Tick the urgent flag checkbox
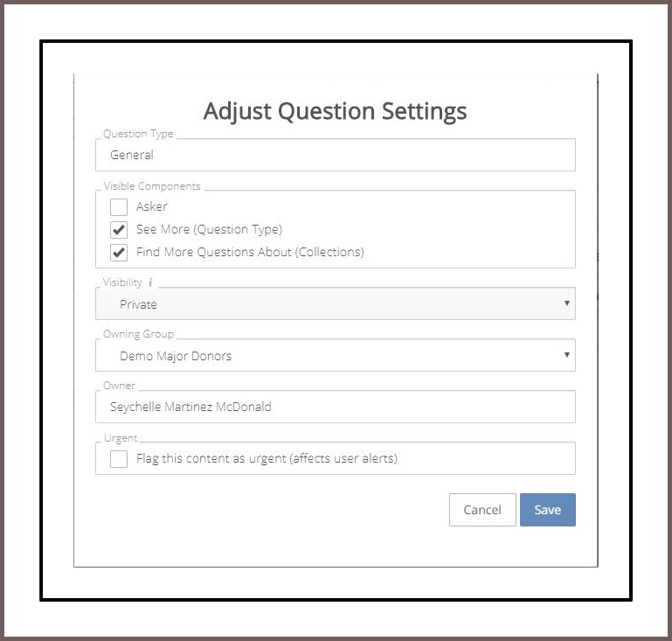The image size is (672, 641). (119, 459)
